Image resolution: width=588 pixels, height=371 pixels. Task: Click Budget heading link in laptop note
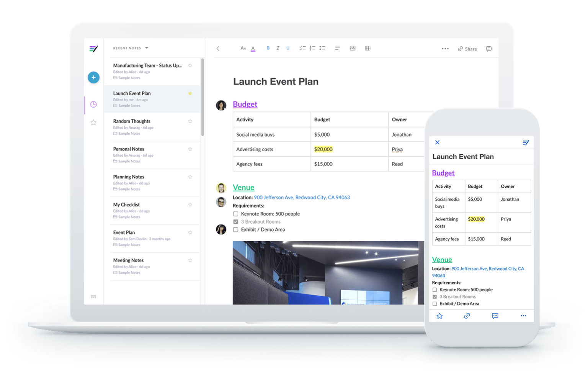[x=245, y=104]
